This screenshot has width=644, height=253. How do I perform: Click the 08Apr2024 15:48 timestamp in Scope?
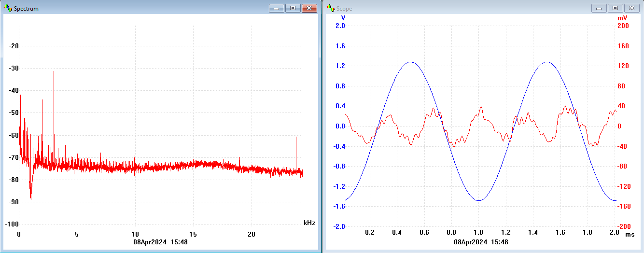[x=481, y=241]
